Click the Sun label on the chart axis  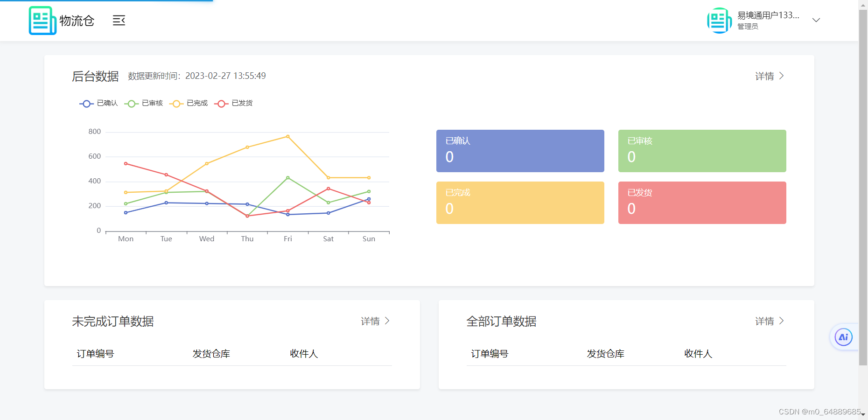(x=369, y=239)
